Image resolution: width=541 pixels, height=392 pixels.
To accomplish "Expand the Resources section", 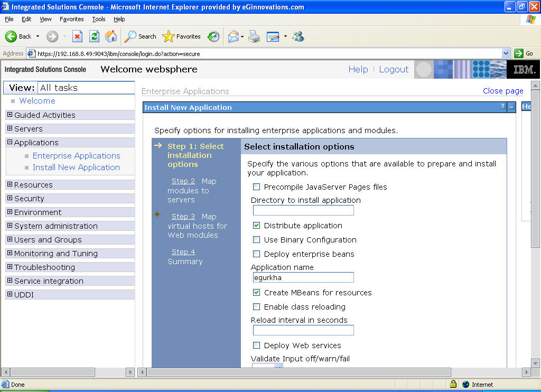I will (10, 184).
